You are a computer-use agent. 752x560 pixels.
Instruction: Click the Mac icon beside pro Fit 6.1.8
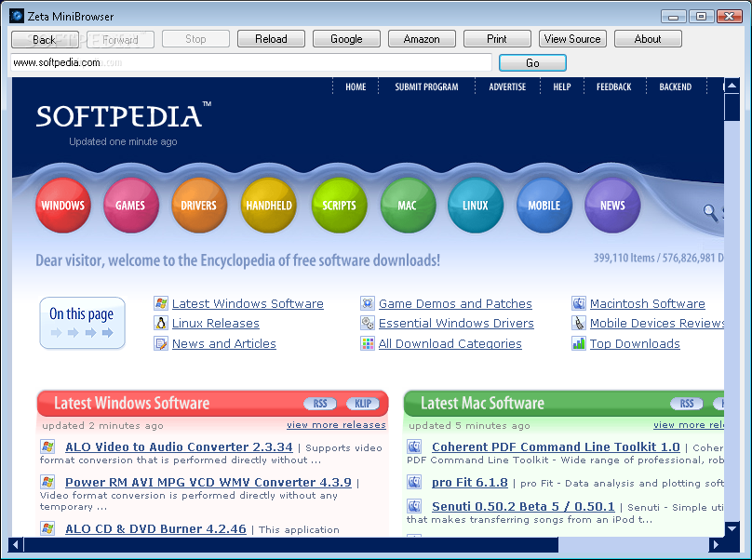(x=414, y=482)
